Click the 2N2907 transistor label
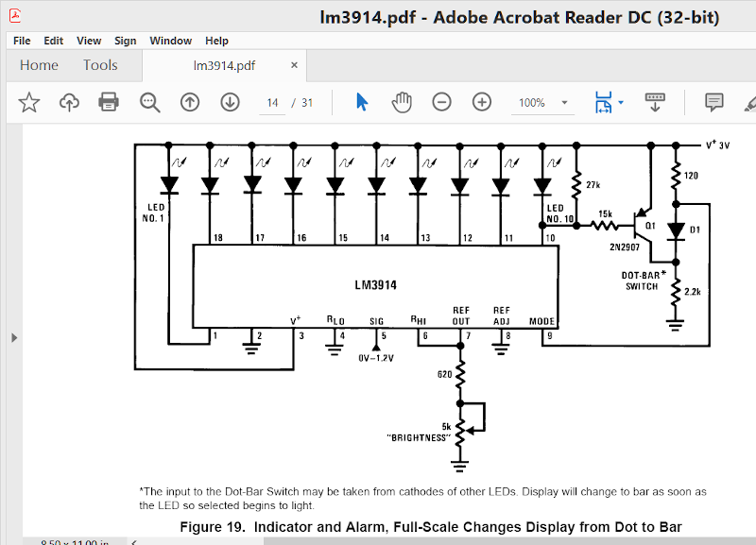756x545 pixels. tap(625, 247)
